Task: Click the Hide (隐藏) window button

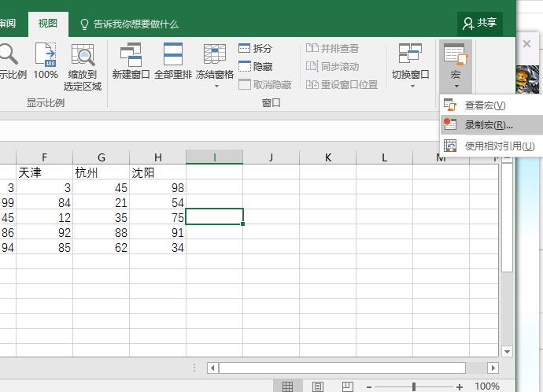Action: [x=255, y=66]
